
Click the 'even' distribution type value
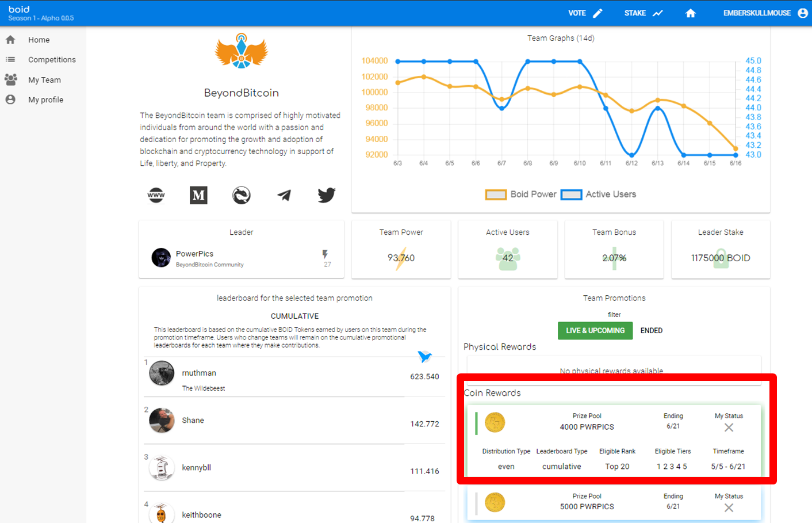pyautogui.click(x=506, y=467)
